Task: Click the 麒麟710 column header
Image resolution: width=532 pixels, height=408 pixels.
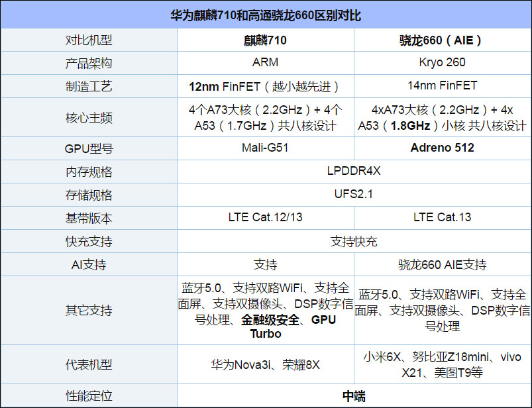Action: click(265, 40)
